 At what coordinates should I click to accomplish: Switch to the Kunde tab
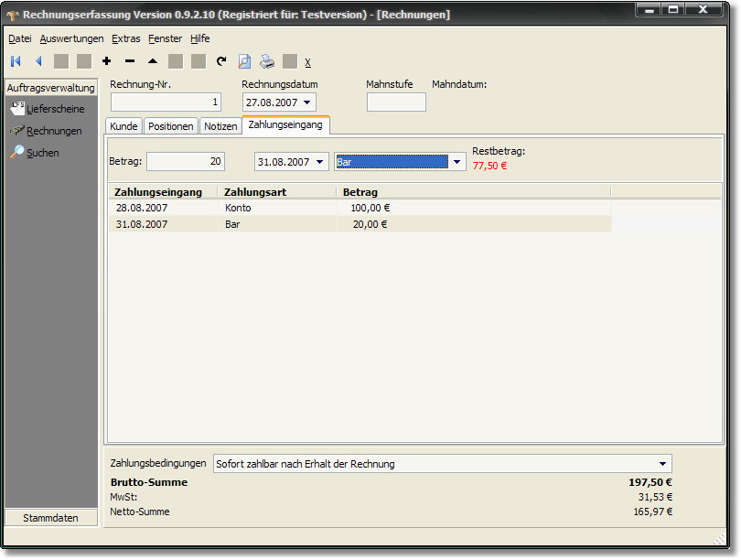(x=123, y=126)
